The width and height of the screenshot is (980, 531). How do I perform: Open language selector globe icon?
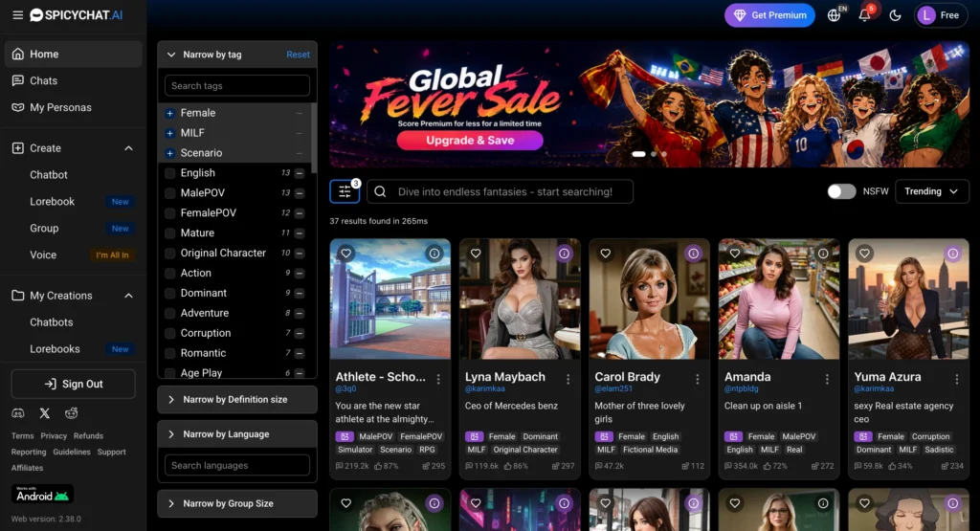coord(834,15)
